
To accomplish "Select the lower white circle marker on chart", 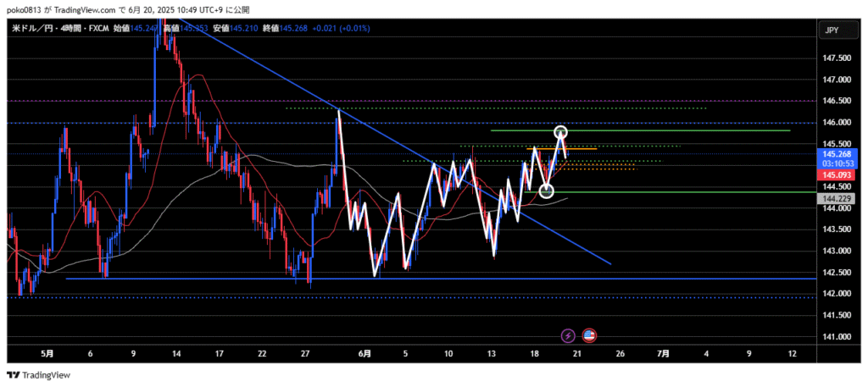I will (x=547, y=191).
